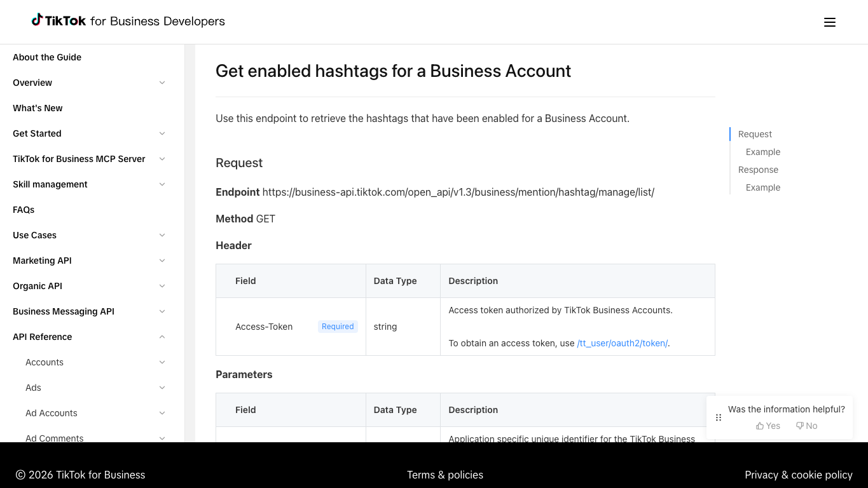Select Overview sidebar item
868x488 pixels.
click(32, 83)
